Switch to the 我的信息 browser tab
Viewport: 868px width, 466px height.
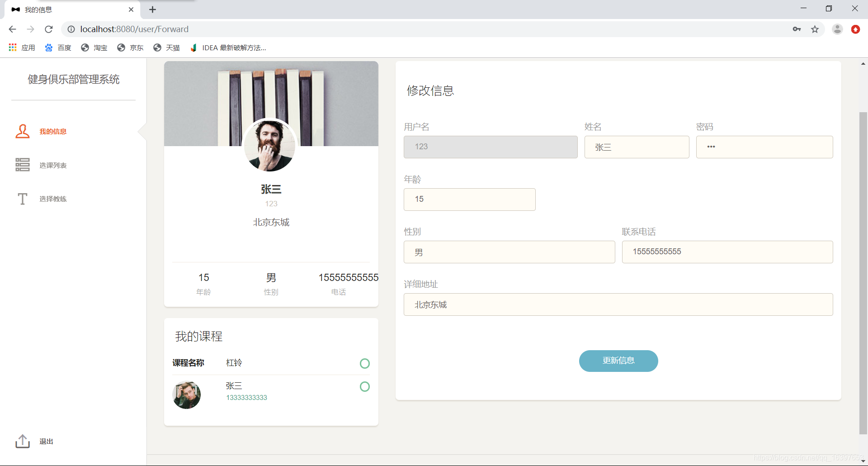pyautogui.click(x=72, y=10)
